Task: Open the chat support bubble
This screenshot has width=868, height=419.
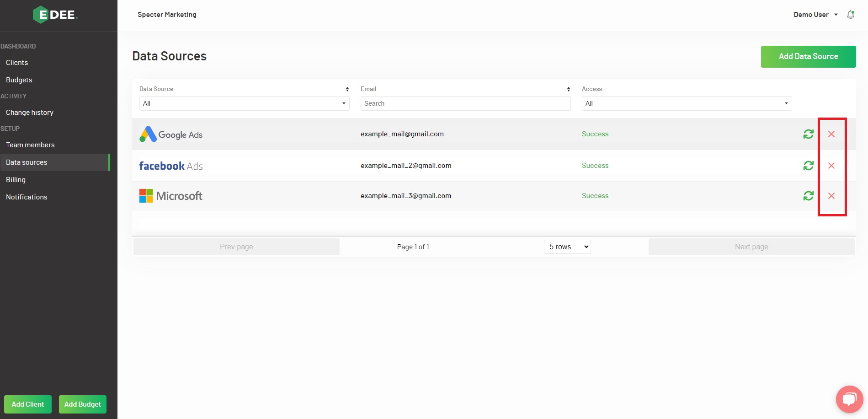Action: coord(849,399)
